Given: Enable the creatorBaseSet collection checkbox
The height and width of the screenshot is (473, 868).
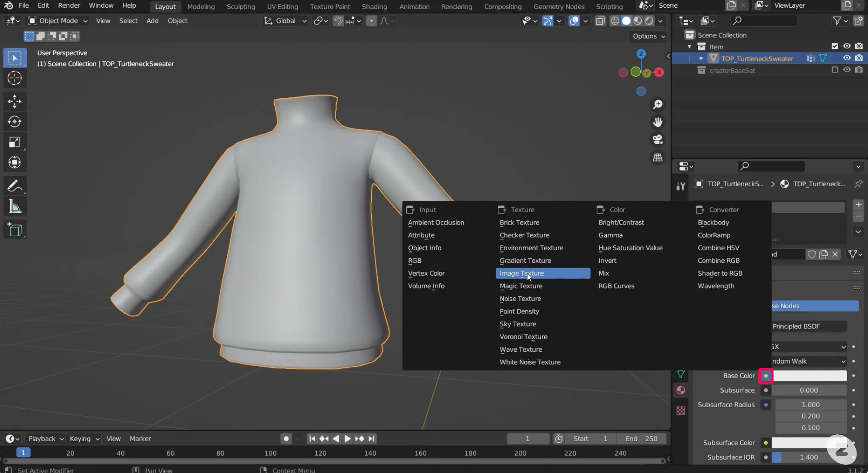Looking at the screenshot, I should pos(835,70).
